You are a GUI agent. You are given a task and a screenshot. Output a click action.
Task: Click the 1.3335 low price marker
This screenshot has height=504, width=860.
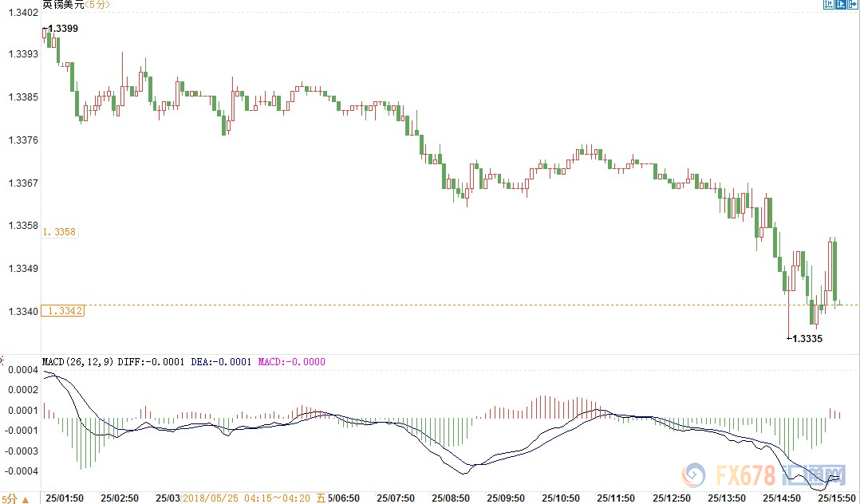click(806, 339)
